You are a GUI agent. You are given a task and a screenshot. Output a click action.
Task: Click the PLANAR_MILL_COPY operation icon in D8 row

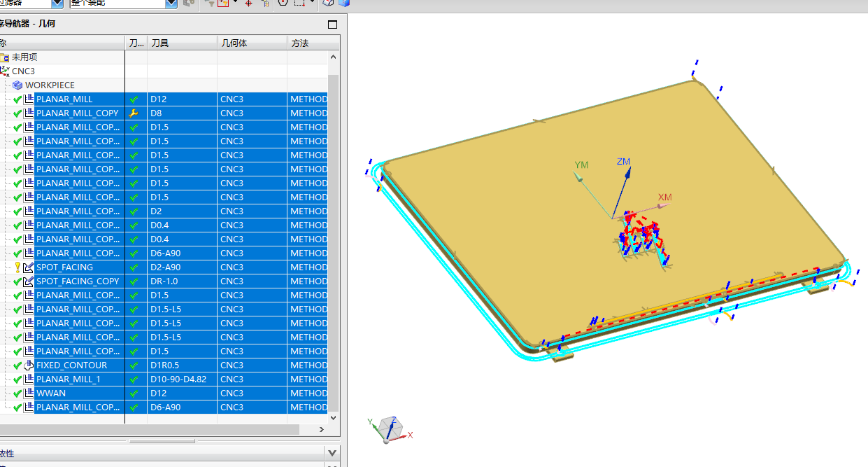(29, 113)
